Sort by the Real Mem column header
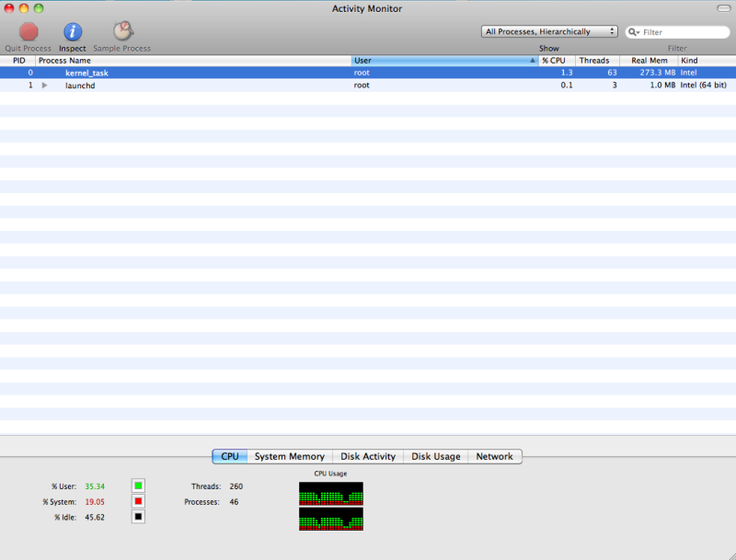Screen dimensions: 736x560 click(x=649, y=61)
